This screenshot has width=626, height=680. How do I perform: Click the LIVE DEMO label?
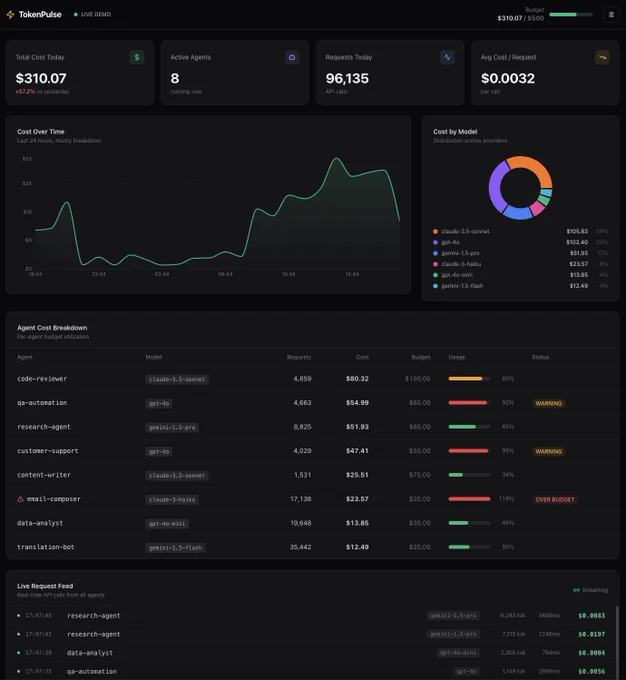pyautogui.click(x=96, y=14)
